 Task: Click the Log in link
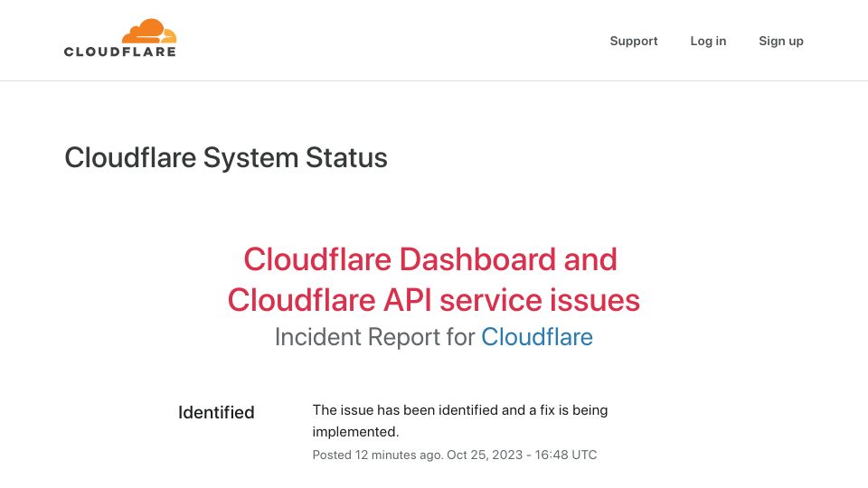(708, 41)
